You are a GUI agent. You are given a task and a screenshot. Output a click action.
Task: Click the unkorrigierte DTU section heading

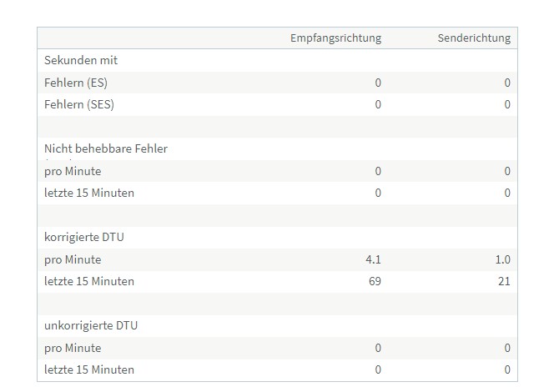(x=91, y=325)
